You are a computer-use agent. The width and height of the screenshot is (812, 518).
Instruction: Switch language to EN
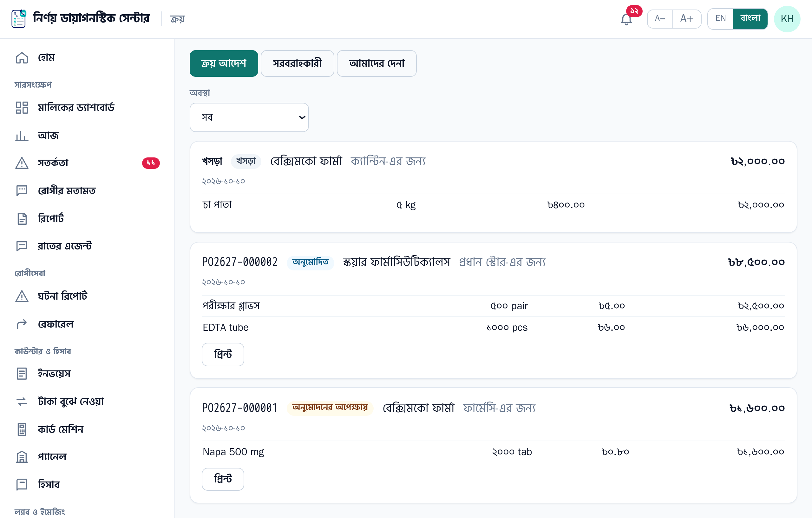click(x=720, y=19)
